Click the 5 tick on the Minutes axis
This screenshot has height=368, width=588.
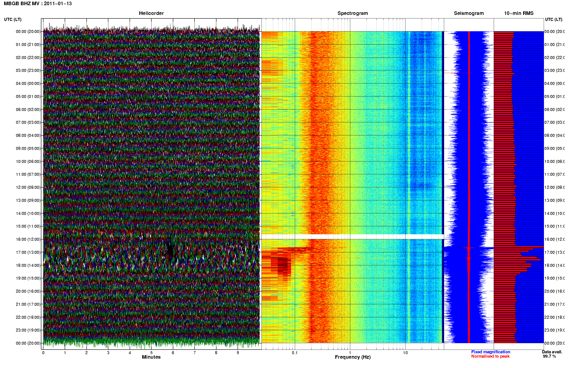pyautogui.click(x=151, y=353)
